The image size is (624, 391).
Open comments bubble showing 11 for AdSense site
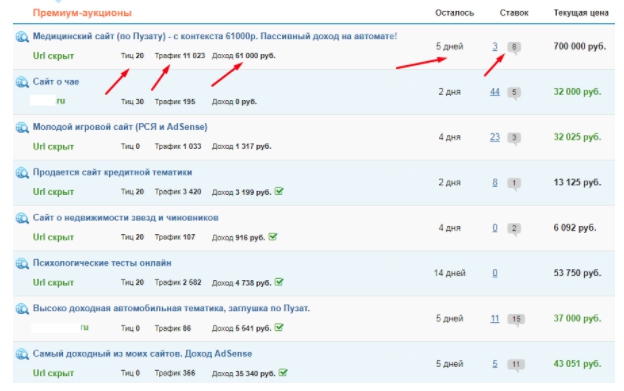(516, 365)
